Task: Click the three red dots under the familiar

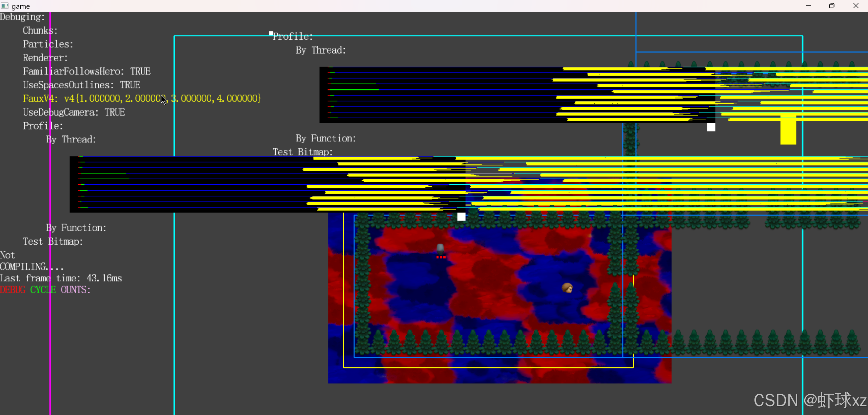Action: coord(441,257)
